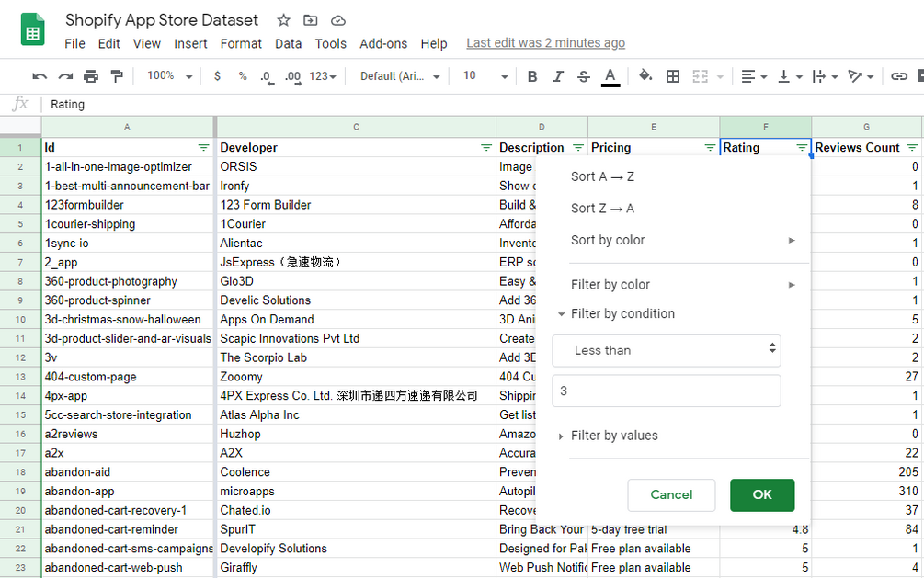The height and width of the screenshot is (578, 924).
Task: Click the document title Shopify App Store Dataset
Action: 162,20
